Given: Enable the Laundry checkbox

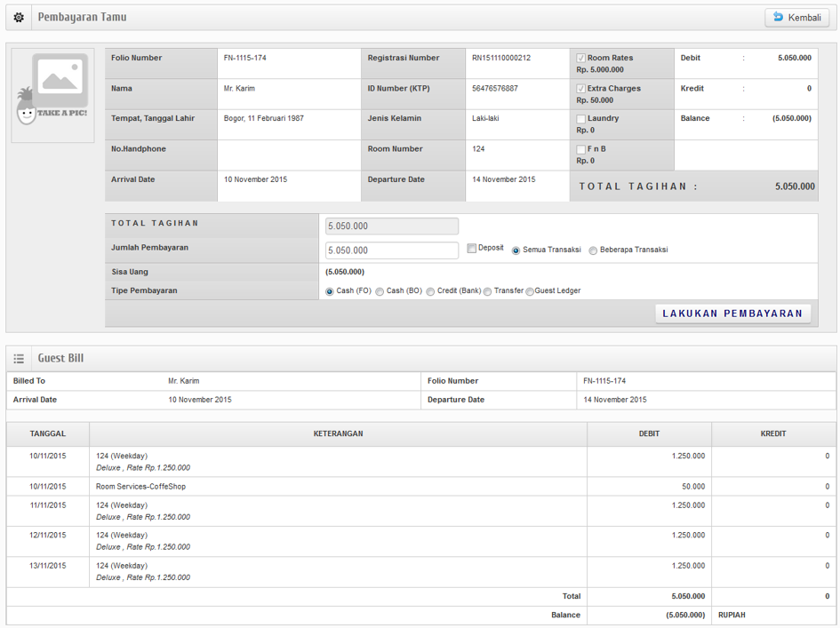Looking at the screenshot, I should 581,119.
